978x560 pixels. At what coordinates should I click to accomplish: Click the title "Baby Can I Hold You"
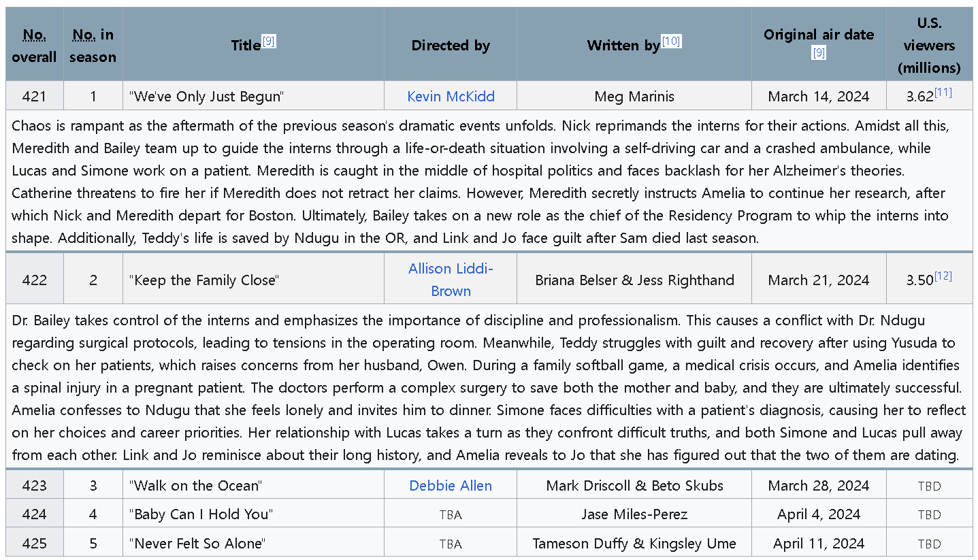[x=201, y=514]
